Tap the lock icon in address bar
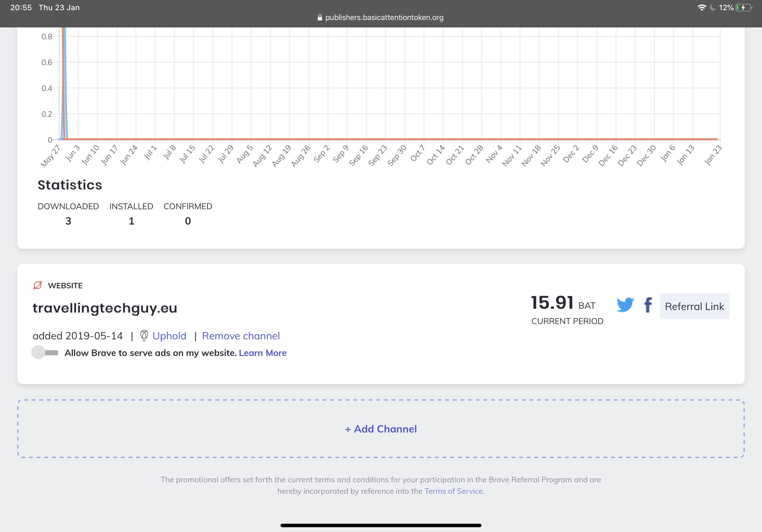 coord(320,18)
